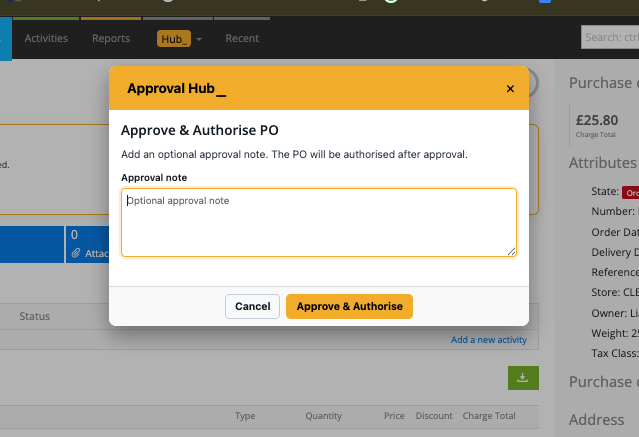This screenshot has height=437, width=639.
Task: Select the Status column header
Action: tap(35, 316)
